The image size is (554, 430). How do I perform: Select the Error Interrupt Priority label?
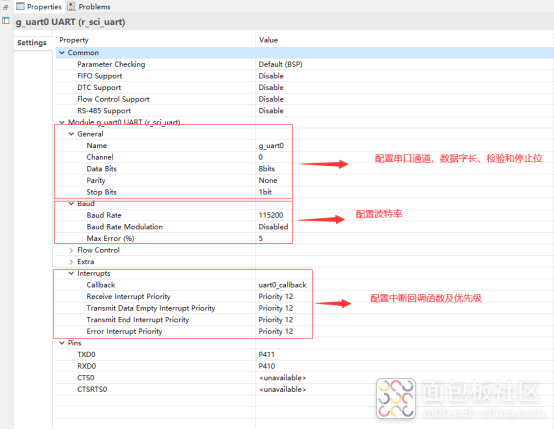point(124,331)
